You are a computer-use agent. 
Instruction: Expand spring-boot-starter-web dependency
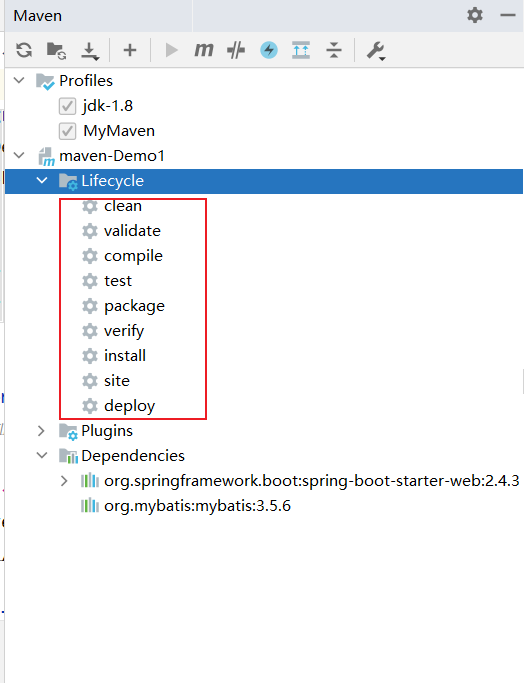64,481
